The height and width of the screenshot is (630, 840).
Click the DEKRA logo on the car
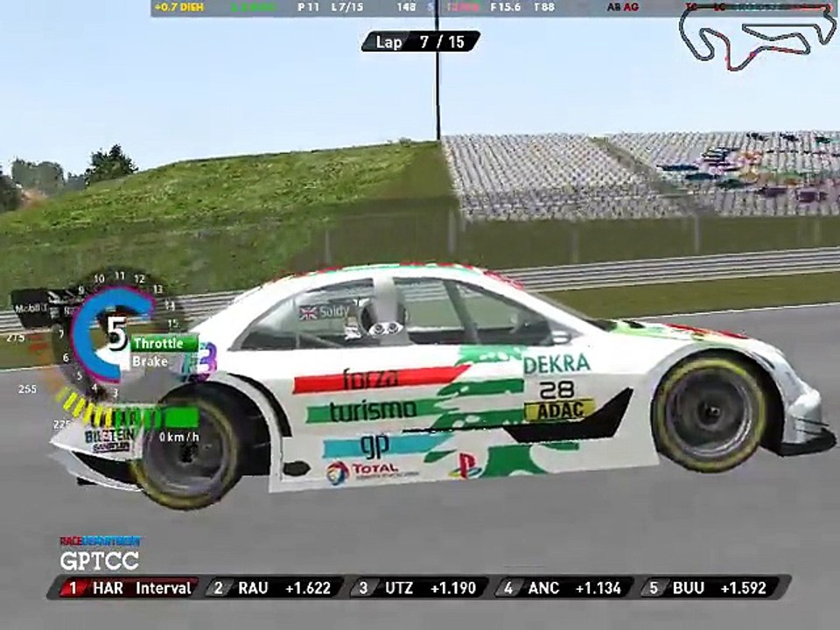coord(556,364)
